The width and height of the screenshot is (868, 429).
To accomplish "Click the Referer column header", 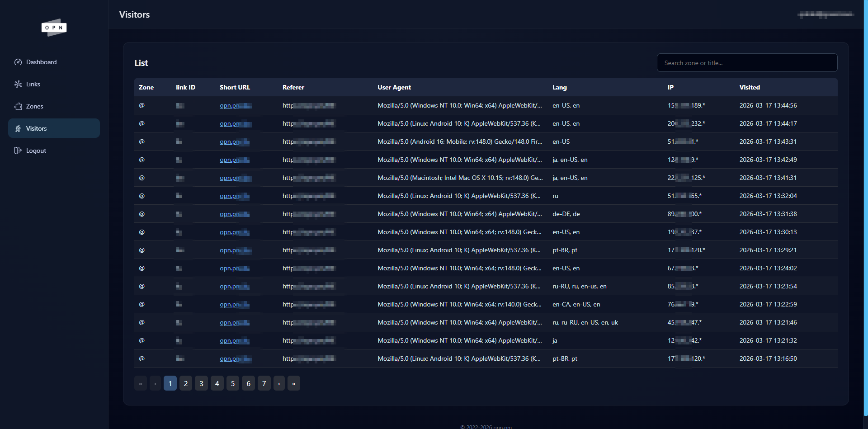I will pos(293,87).
